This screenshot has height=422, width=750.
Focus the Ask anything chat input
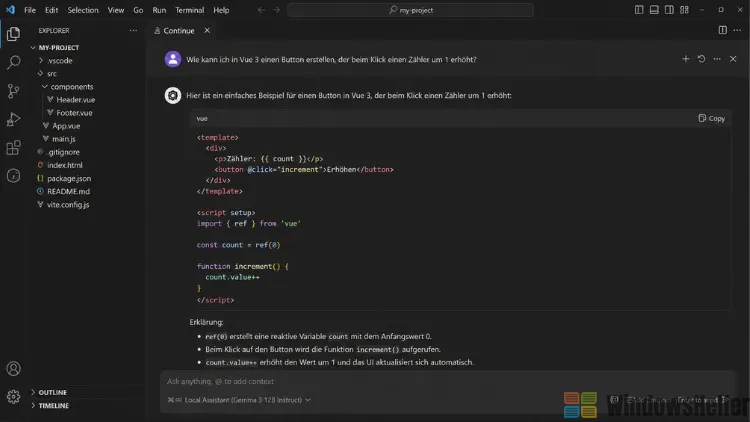tap(447, 381)
